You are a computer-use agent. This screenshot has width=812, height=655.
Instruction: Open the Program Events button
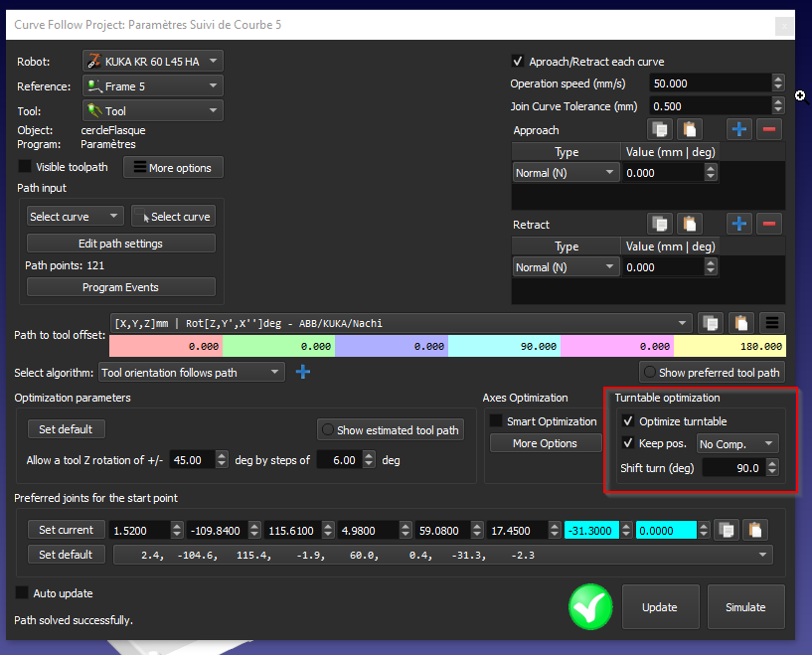[120, 287]
